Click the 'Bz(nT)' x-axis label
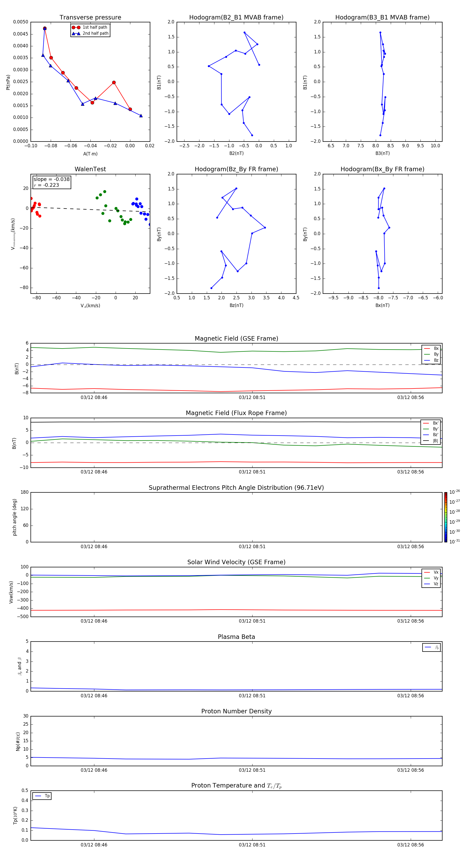Screen dimensions: 473x868 (236, 305)
